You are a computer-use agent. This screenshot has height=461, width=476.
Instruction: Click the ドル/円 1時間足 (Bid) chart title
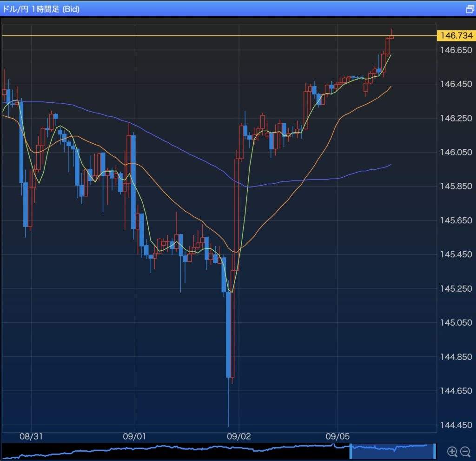pyautogui.click(x=41, y=9)
